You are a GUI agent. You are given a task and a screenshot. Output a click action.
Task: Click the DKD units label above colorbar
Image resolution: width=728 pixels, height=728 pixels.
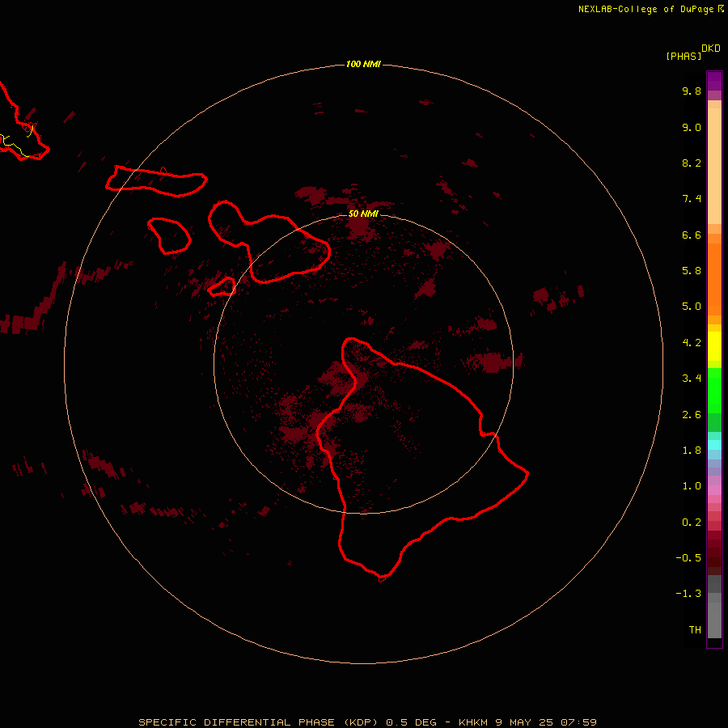point(711,49)
